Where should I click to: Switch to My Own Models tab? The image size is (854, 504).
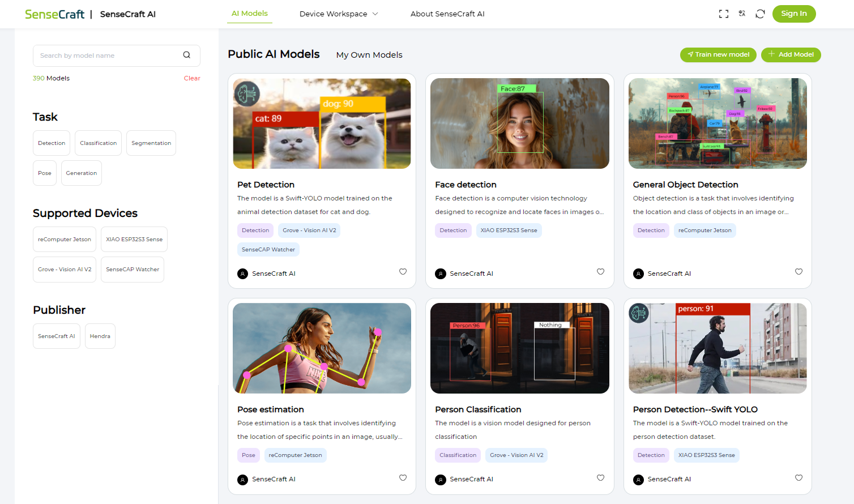[369, 55]
